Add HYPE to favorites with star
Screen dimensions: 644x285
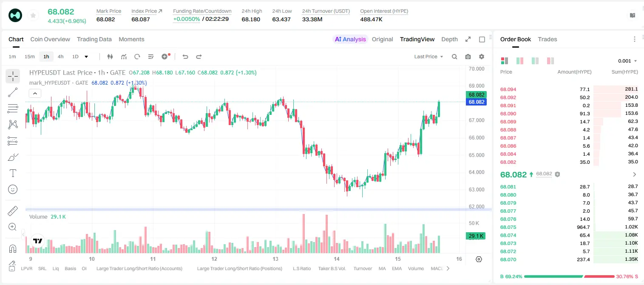pos(33,15)
